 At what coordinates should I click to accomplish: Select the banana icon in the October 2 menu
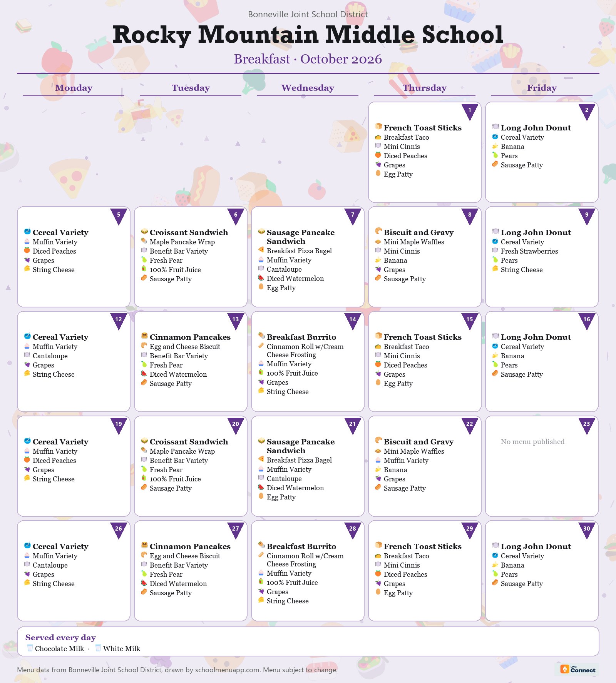(495, 146)
